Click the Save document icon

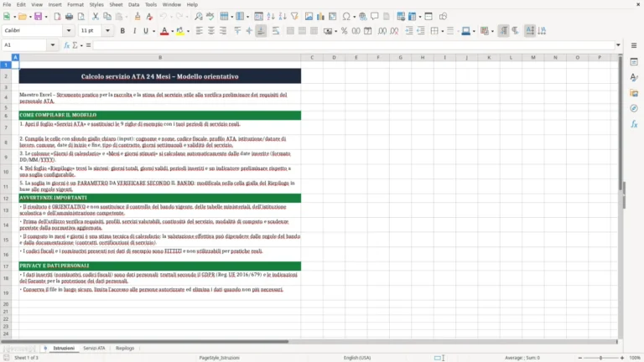pos(38,17)
